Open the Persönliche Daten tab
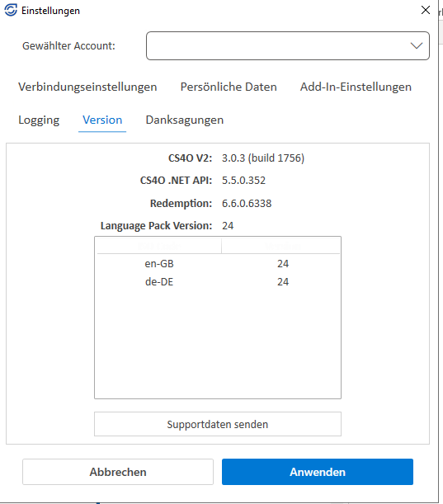The height and width of the screenshot is (504, 443). coord(229,87)
